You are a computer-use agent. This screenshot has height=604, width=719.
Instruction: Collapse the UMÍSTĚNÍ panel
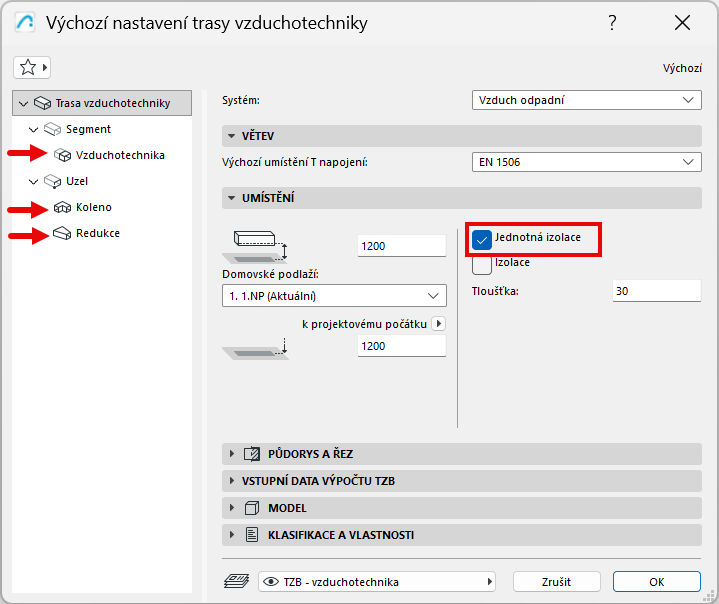tap(232, 198)
